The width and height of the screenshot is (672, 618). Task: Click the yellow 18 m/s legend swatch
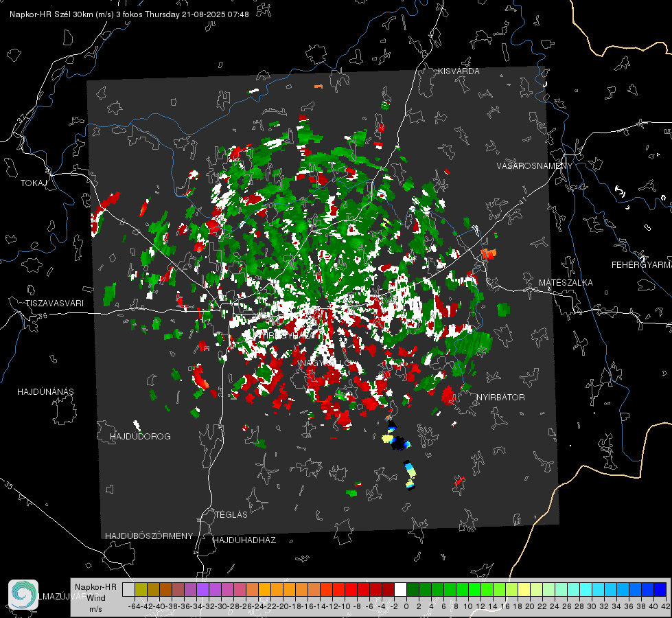[x=524, y=589]
